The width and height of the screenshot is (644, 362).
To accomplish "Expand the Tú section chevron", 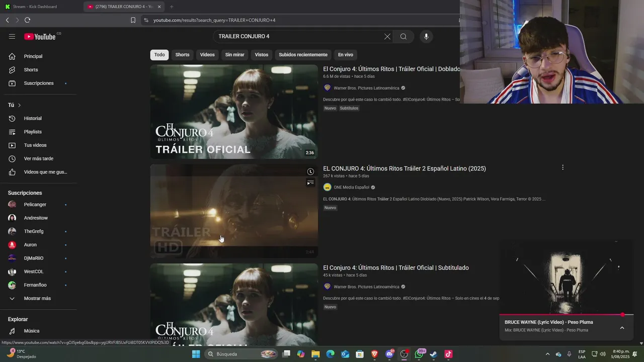I will coord(19,105).
